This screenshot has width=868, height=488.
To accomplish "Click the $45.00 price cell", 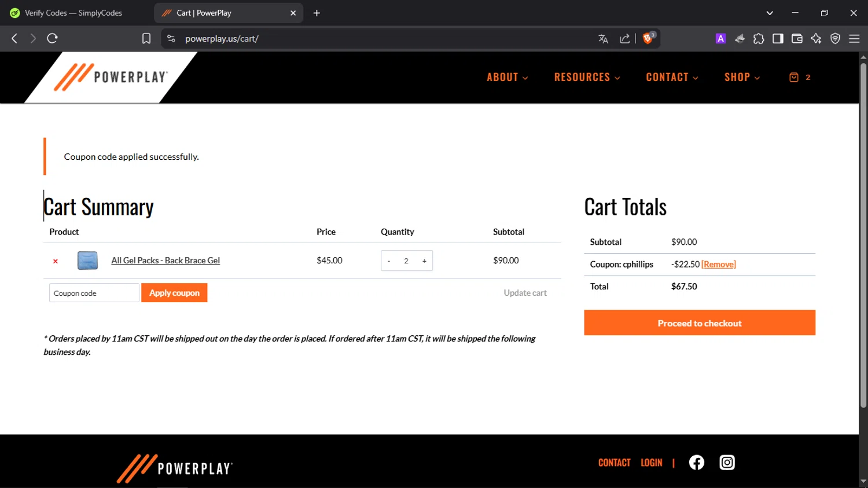I will coord(329,260).
